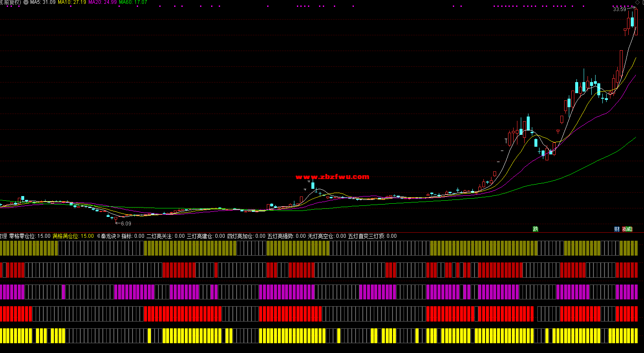Click the 三灯亮建仓 indicator label
The height and width of the screenshot is (353, 644).
206,236
